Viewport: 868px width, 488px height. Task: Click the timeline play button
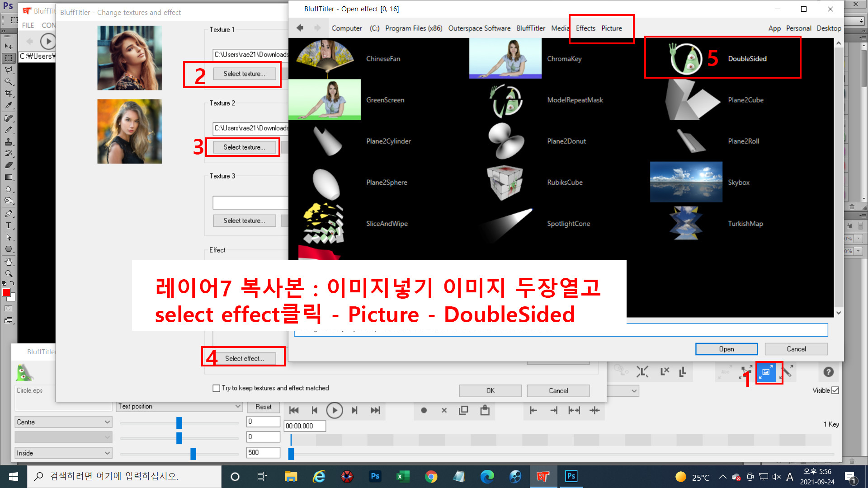point(335,410)
